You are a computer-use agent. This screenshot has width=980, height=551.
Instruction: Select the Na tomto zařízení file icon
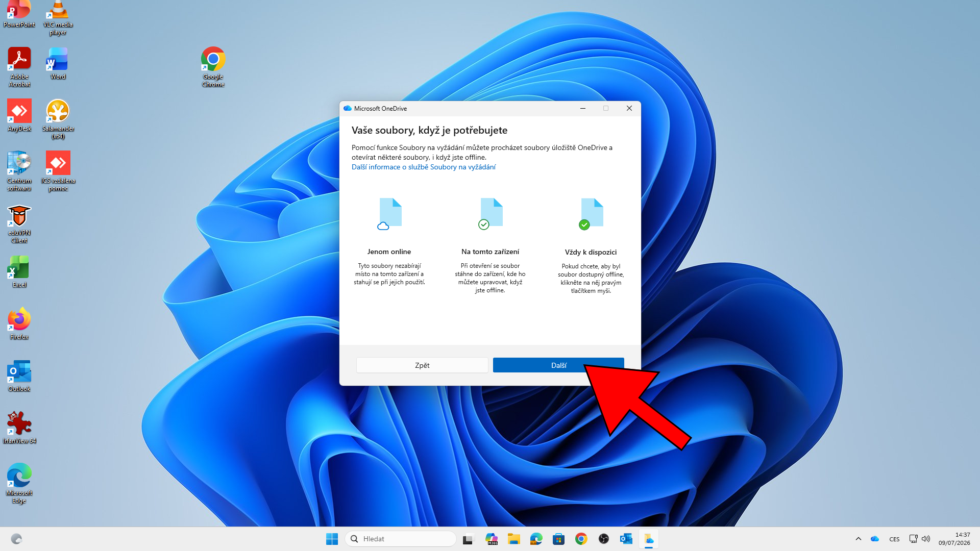click(x=491, y=214)
